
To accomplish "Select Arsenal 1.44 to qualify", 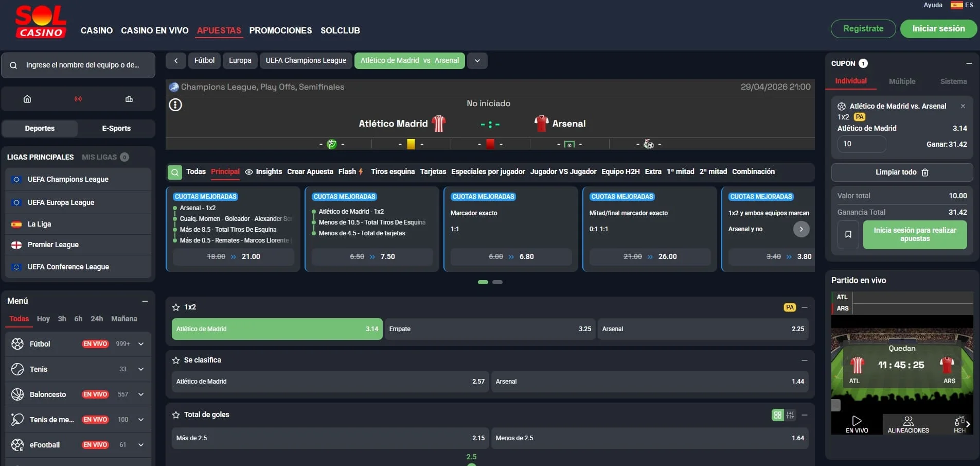I will pyautogui.click(x=650, y=382).
